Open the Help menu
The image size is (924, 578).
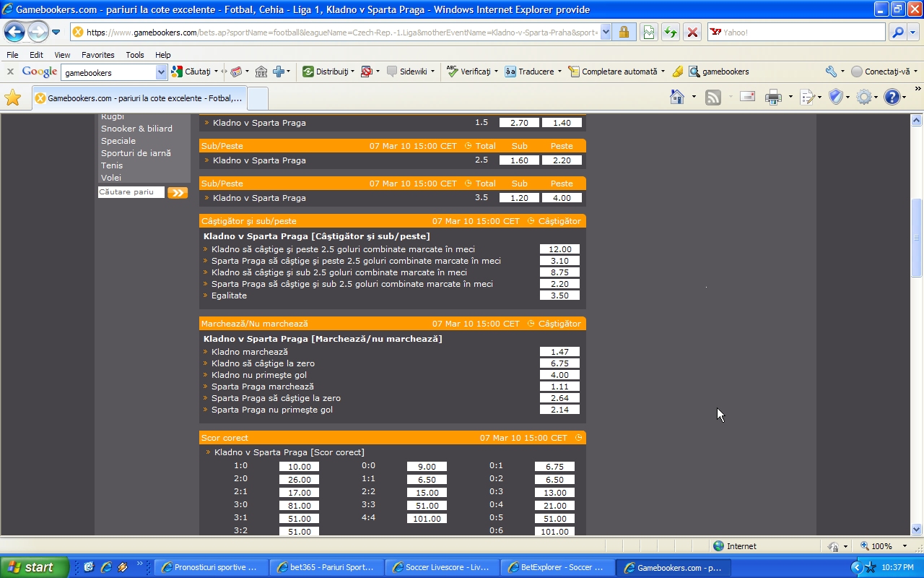[163, 55]
